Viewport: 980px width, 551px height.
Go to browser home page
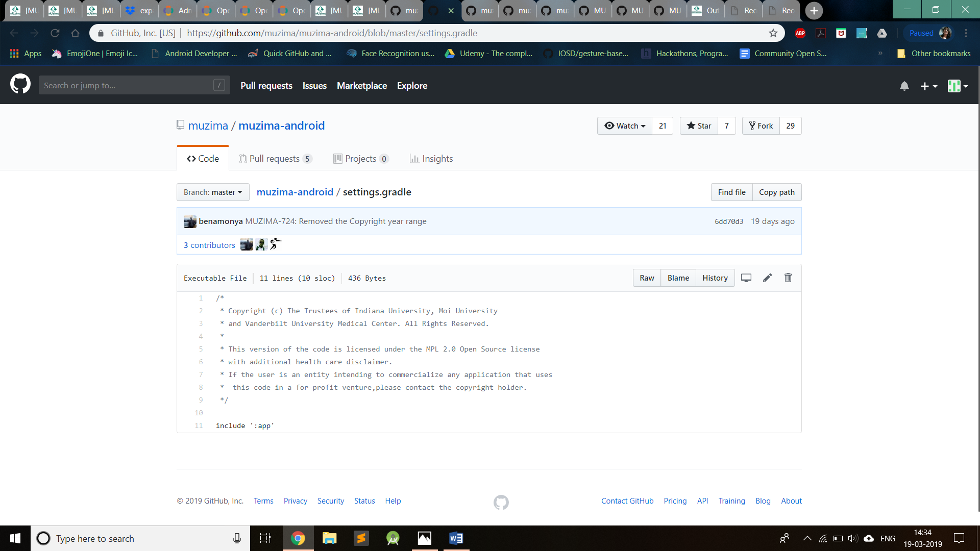click(76, 33)
